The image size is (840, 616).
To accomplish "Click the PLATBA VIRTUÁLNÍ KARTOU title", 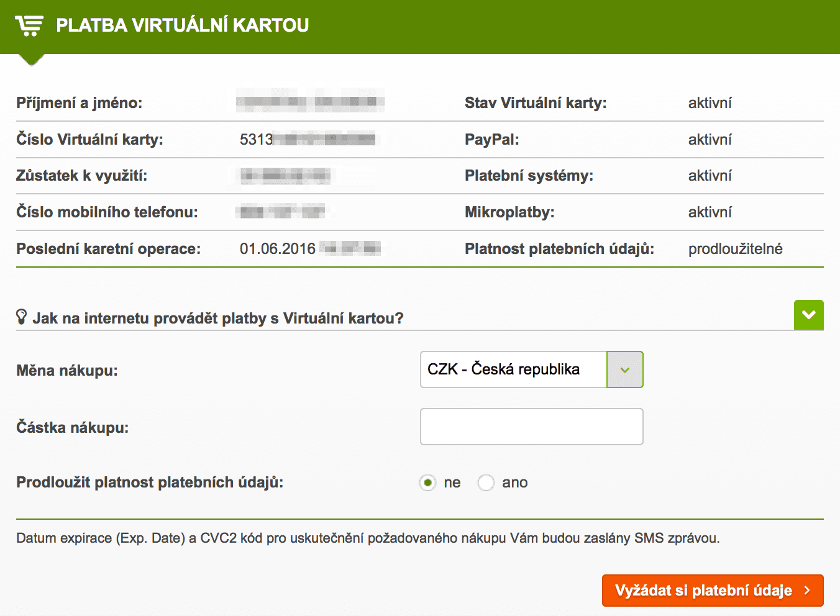I will 183,25.
